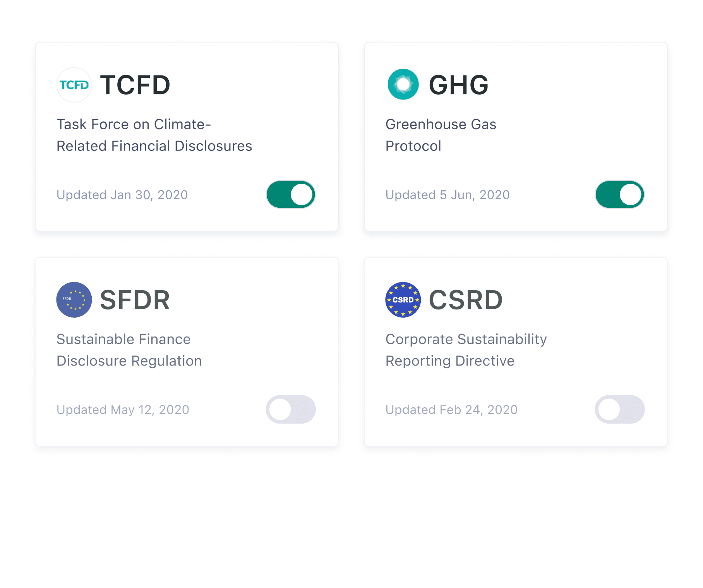Click the SFDR EU stars logo
The height and width of the screenshot is (588, 703).
pyautogui.click(x=74, y=300)
